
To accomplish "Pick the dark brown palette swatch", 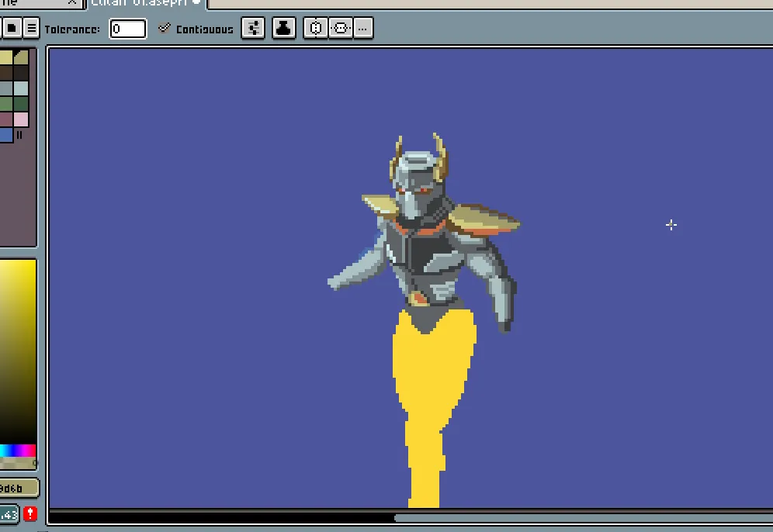I will 6,73.
